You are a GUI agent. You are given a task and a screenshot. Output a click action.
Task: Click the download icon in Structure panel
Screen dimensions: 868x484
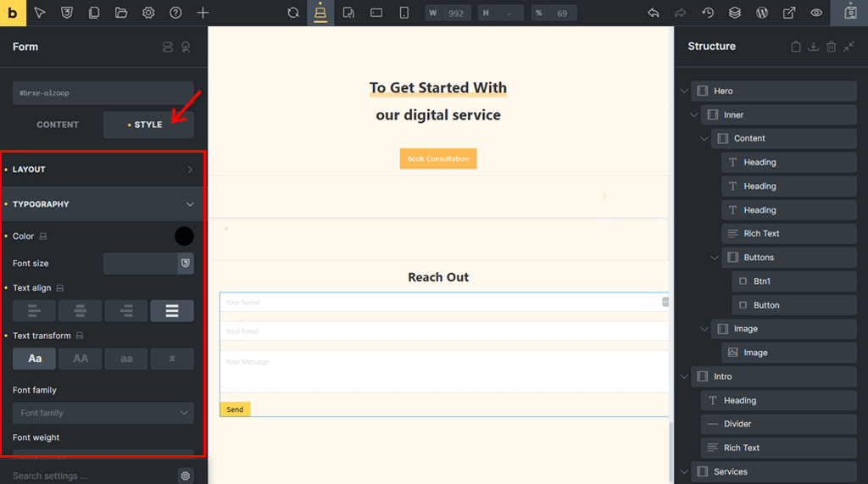[x=813, y=47]
